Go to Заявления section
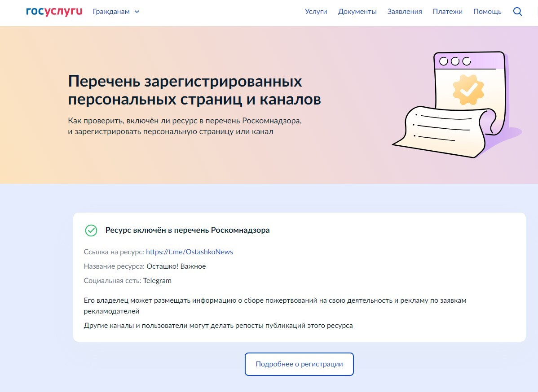538x392 pixels. tap(405, 12)
